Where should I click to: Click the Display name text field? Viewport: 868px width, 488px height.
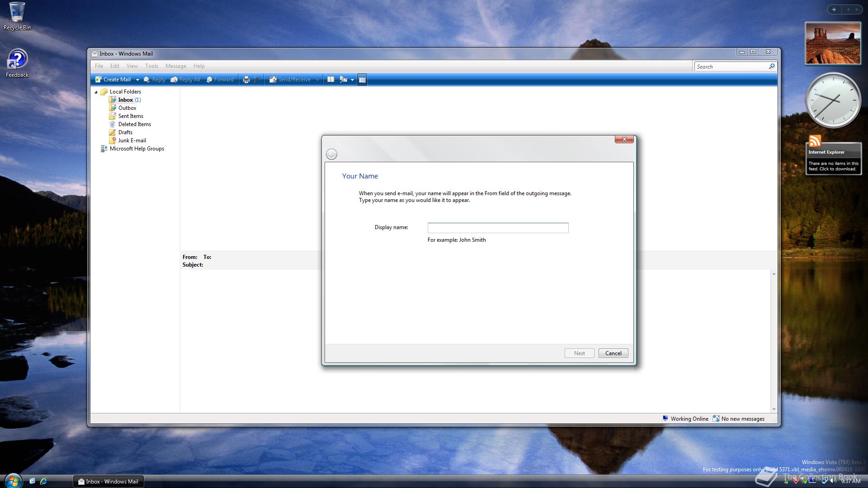498,228
